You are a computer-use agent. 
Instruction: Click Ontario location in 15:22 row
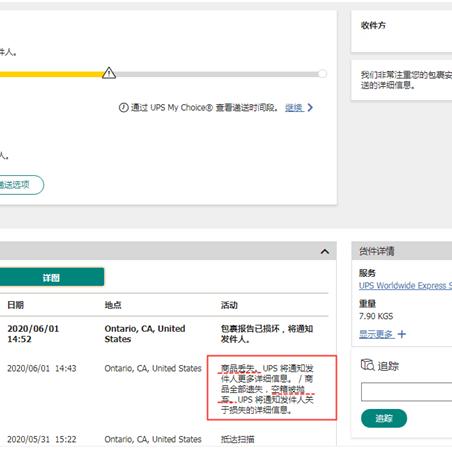click(153, 439)
